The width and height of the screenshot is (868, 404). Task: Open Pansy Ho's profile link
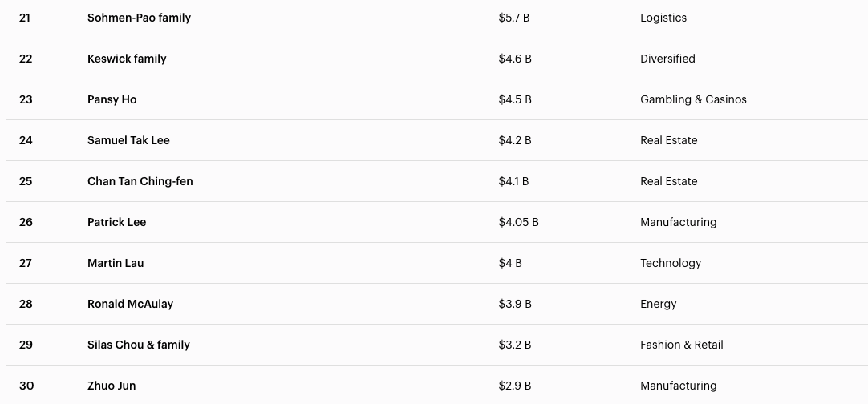click(112, 99)
